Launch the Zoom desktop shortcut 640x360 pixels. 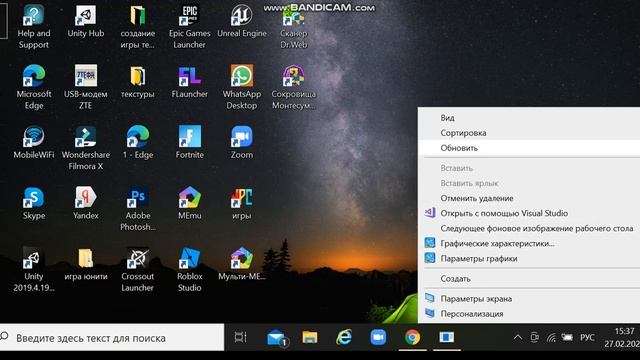(242, 142)
